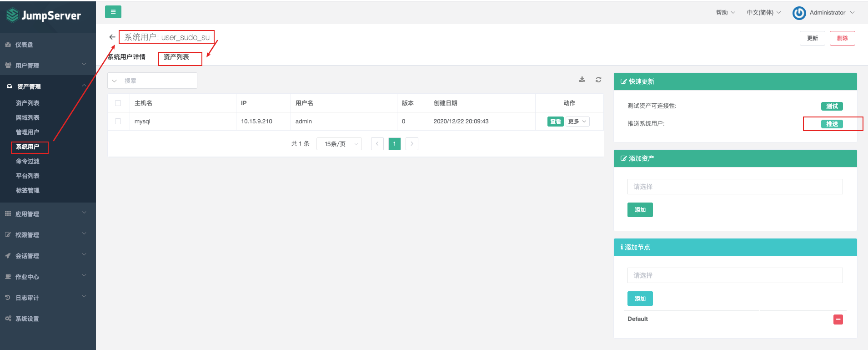Screen dimensions: 868x350
Task: Tick the checkbox for mysql row
Action: (x=118, y=122)
